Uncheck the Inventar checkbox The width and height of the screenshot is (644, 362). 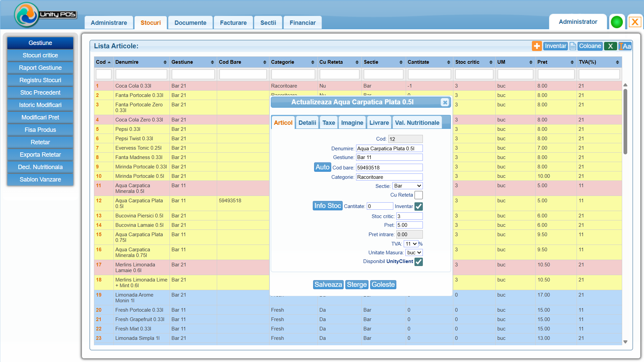tap(418, 207)
